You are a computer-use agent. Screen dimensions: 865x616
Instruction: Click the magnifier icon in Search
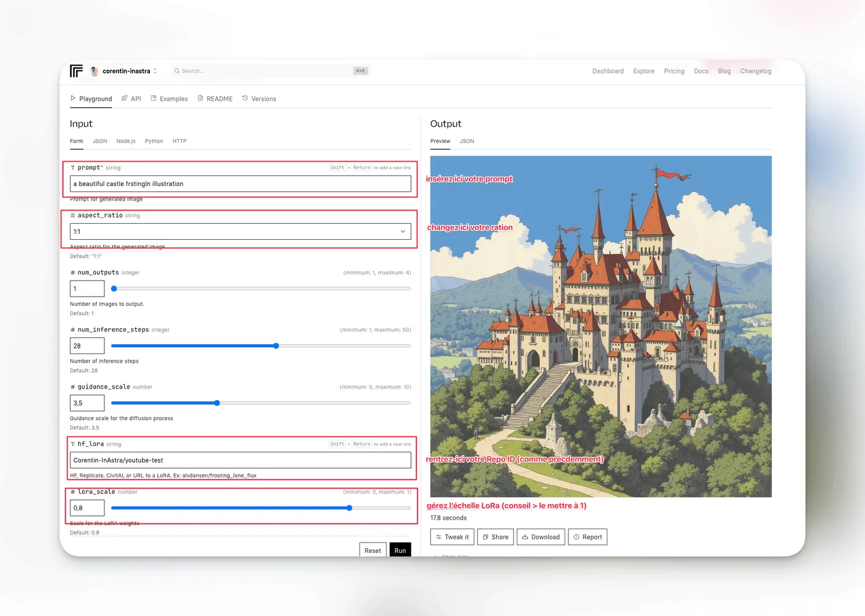tap(177, 71)
